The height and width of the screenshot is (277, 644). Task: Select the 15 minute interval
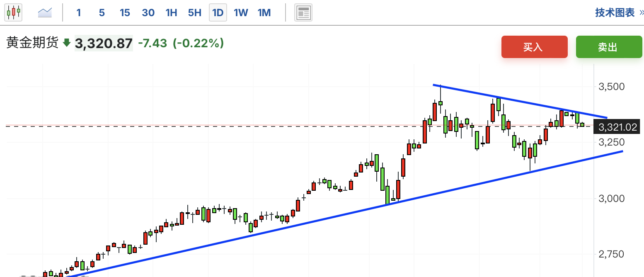[x=125, y=13]
